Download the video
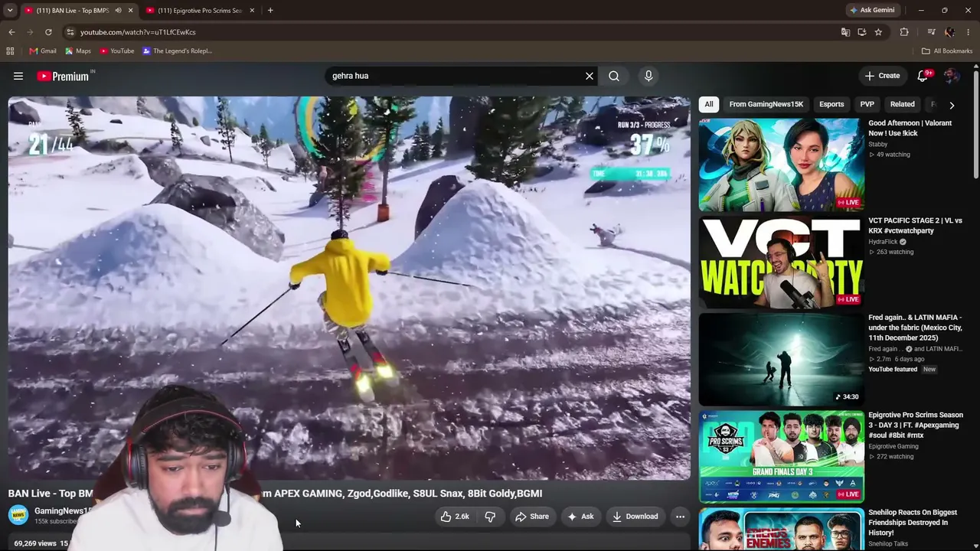Viewport: 980px width, 551px height. [x=635, y=517]
